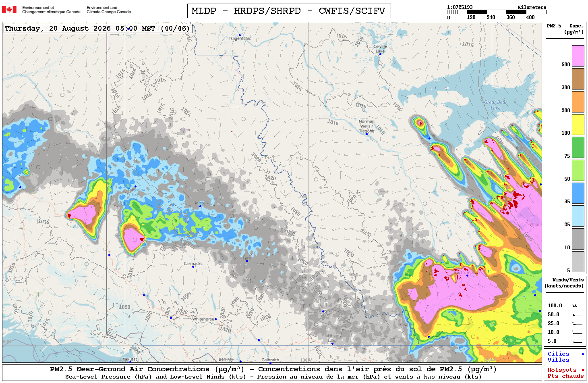
Task: Click the blue Cities legend dot
Action: [x=583, y=354]
